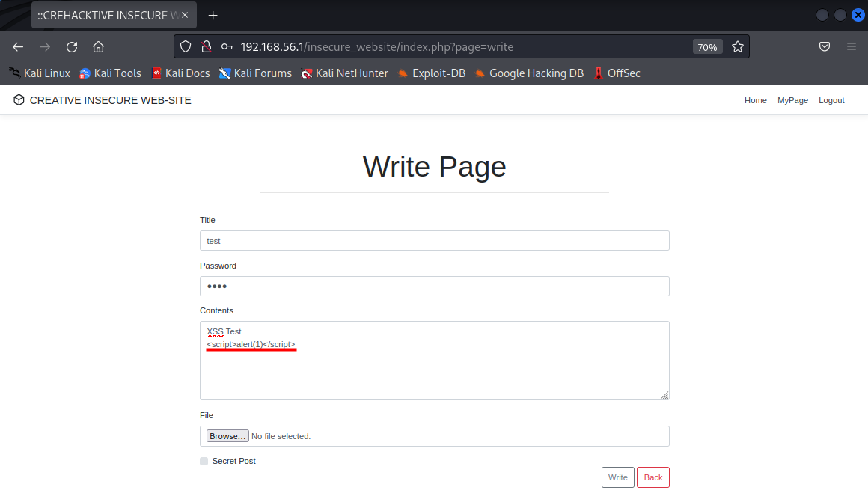This screenshot has width=868, height=493.
Task: Open Kali Forums bookmark
Action: tap(255, 73)
